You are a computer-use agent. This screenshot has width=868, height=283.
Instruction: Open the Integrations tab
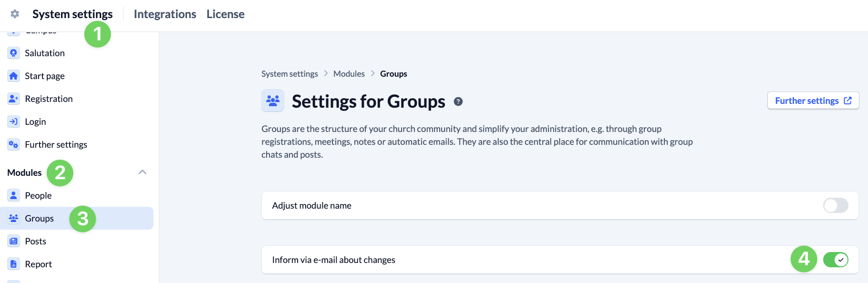pyautogui.click(x=165, y=14)
